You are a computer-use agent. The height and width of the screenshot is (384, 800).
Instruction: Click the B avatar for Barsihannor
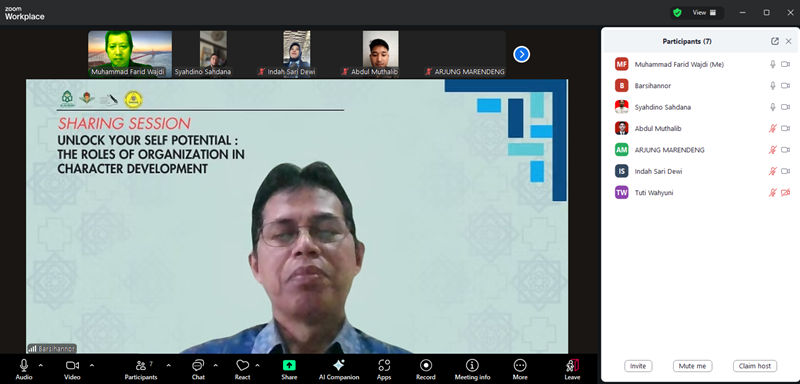[621, 86]
